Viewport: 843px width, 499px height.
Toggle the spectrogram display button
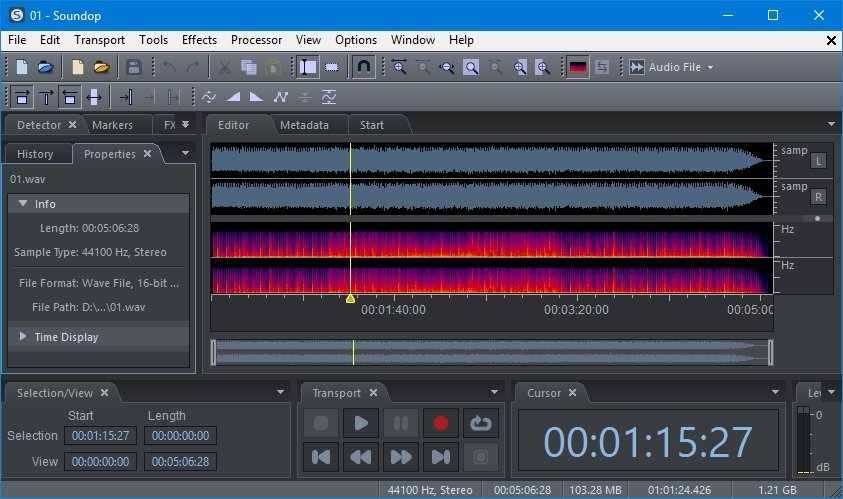point(577,67)
